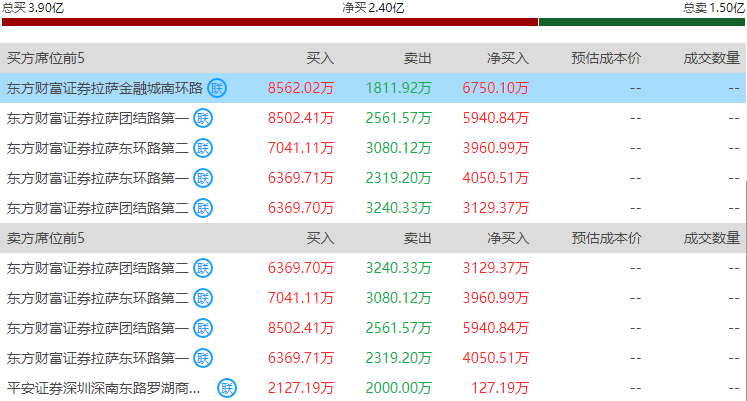Select seat 东方财富证券拉萨金融城南环路

tap(105, 88)
